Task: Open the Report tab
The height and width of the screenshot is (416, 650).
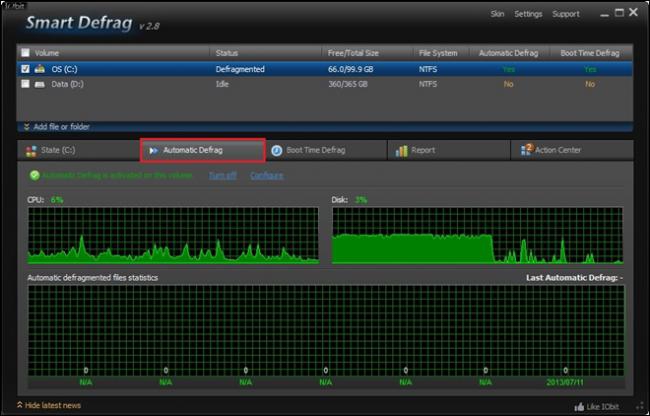Action: click(x=449, y=150)
